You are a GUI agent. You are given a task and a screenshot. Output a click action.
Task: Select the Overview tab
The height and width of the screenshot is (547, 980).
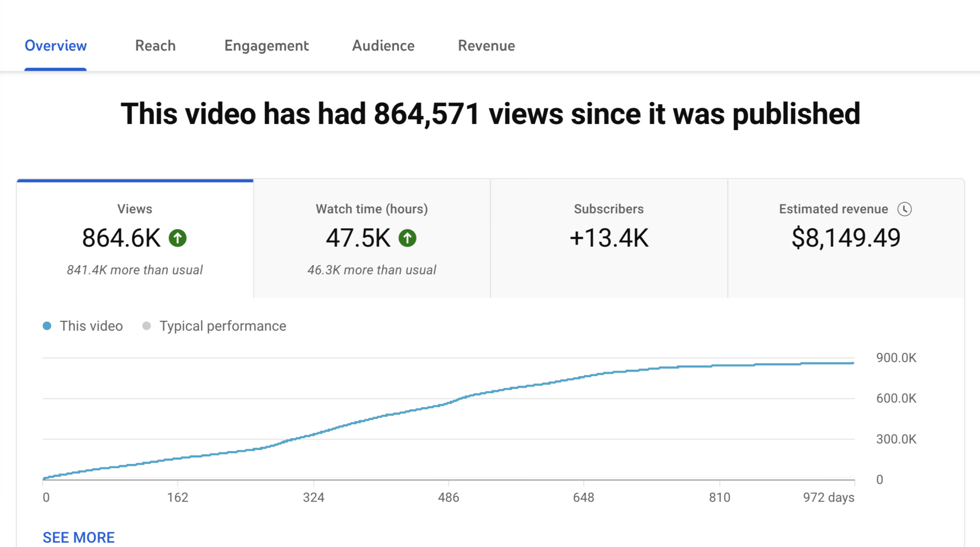click(x=56, y=46)
